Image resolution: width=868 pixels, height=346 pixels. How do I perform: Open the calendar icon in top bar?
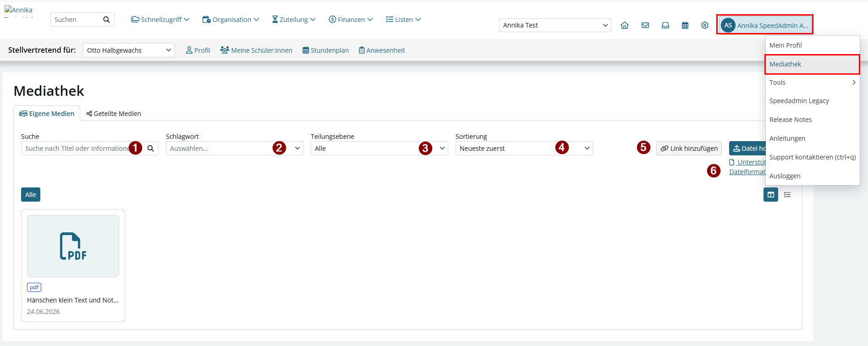[685, 25]
